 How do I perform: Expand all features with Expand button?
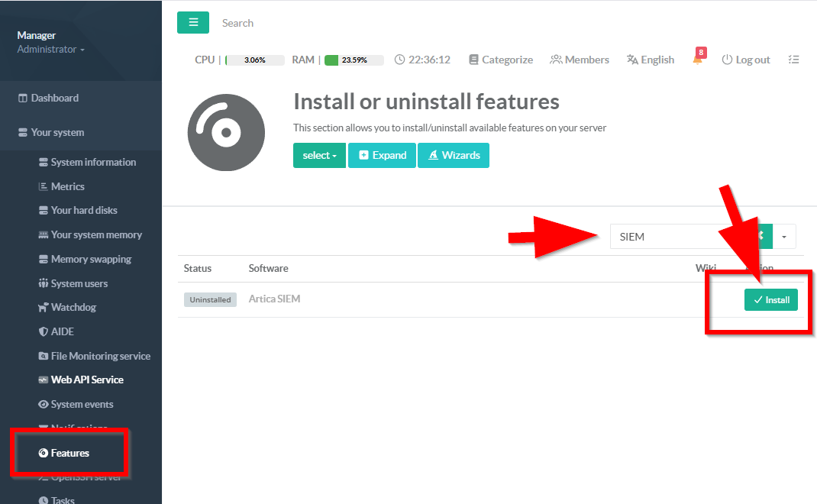coord(382,155)
